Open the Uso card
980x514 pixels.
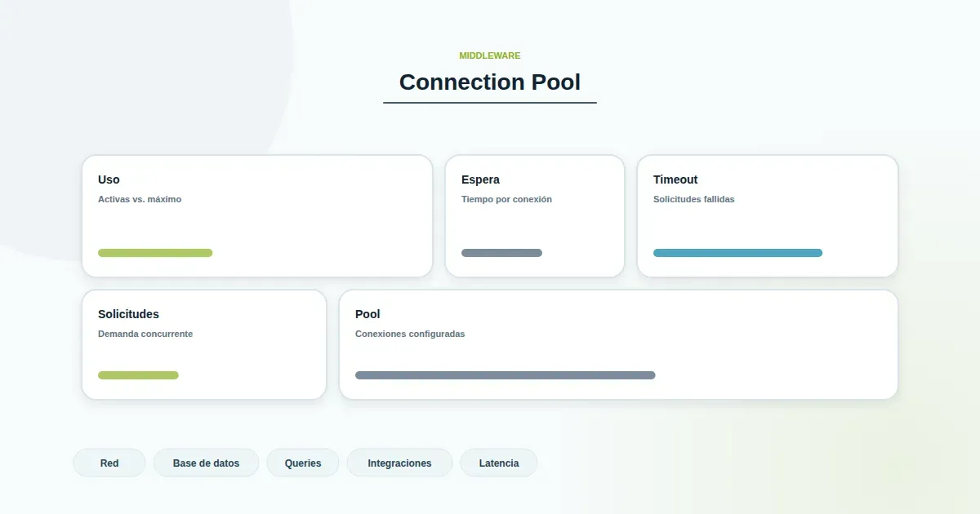257,216
